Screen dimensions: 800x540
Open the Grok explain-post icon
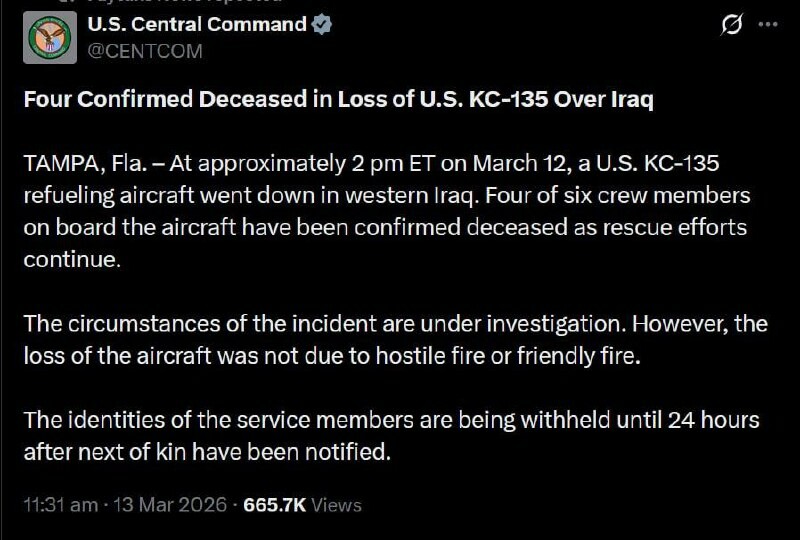coord(732,26)
